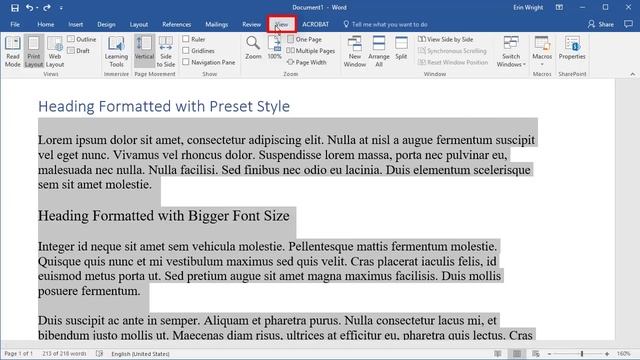
Task: Click View Side by Side
Action: [x=445, y=39]
